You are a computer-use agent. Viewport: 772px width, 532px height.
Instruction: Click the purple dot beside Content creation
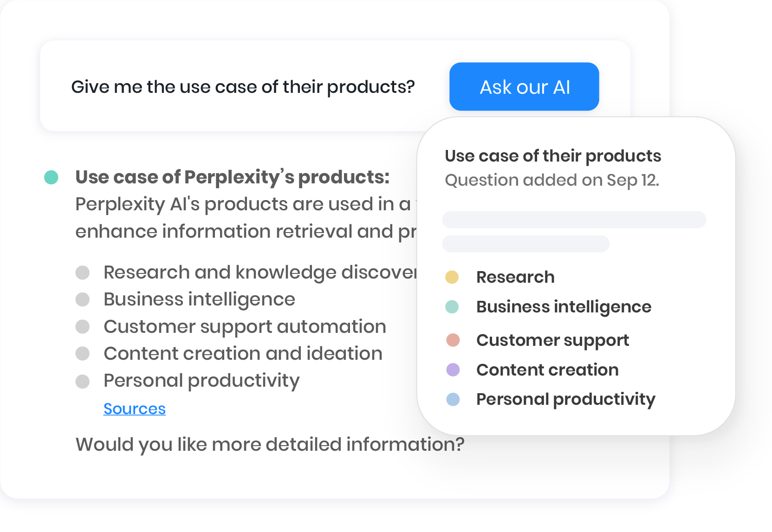[453, 370]
